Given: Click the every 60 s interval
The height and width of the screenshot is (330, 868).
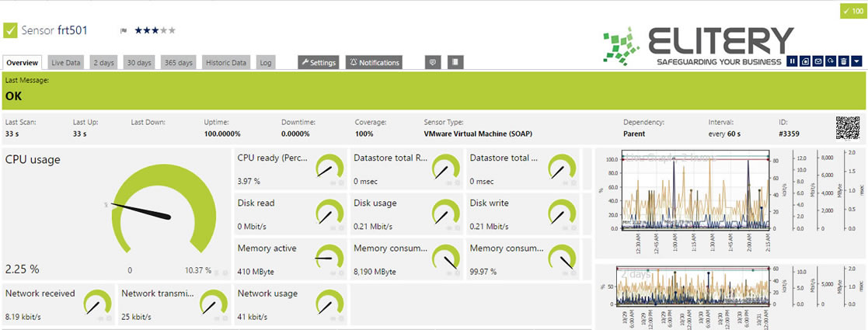Looking at the screenshot, I should tap(724, 134).
